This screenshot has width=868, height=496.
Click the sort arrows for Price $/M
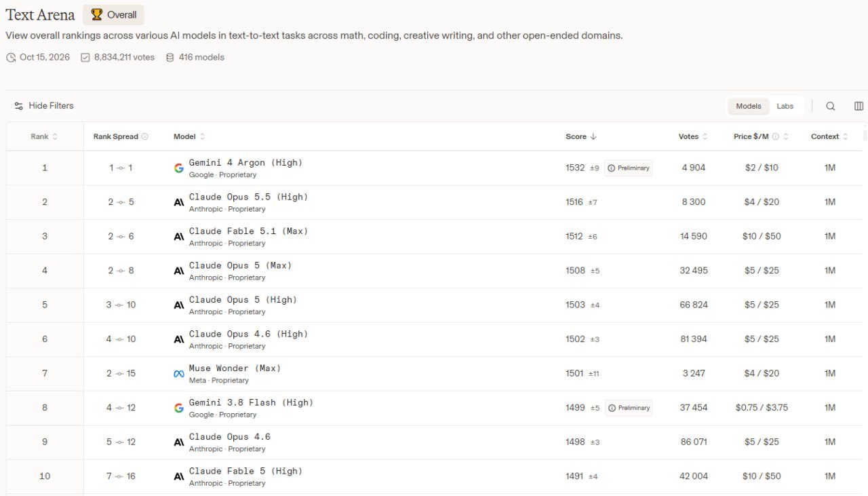click(786, 136)
